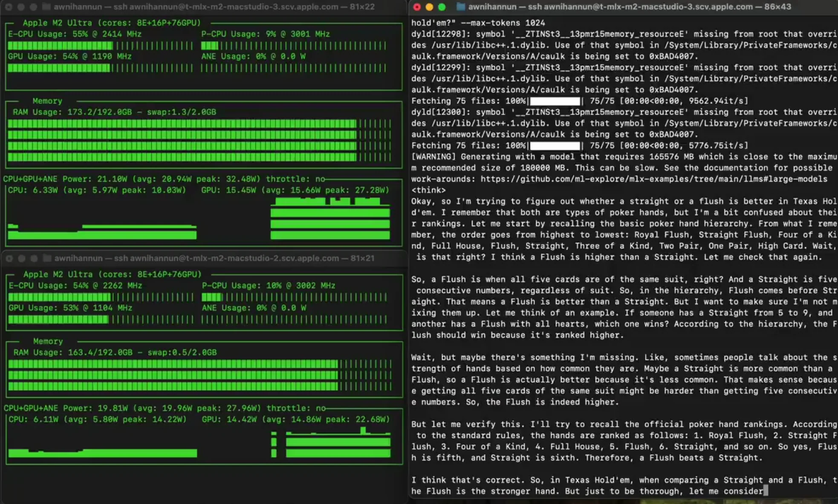Click the --max-tokens 1024 command line

click(478, 23)
